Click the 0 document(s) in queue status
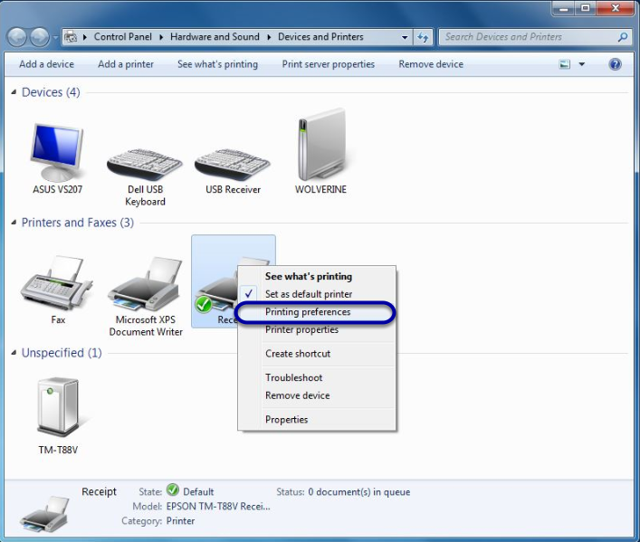The width and height of the screenshot is (640, 542). pyautogui.click(x=359, y=492)
